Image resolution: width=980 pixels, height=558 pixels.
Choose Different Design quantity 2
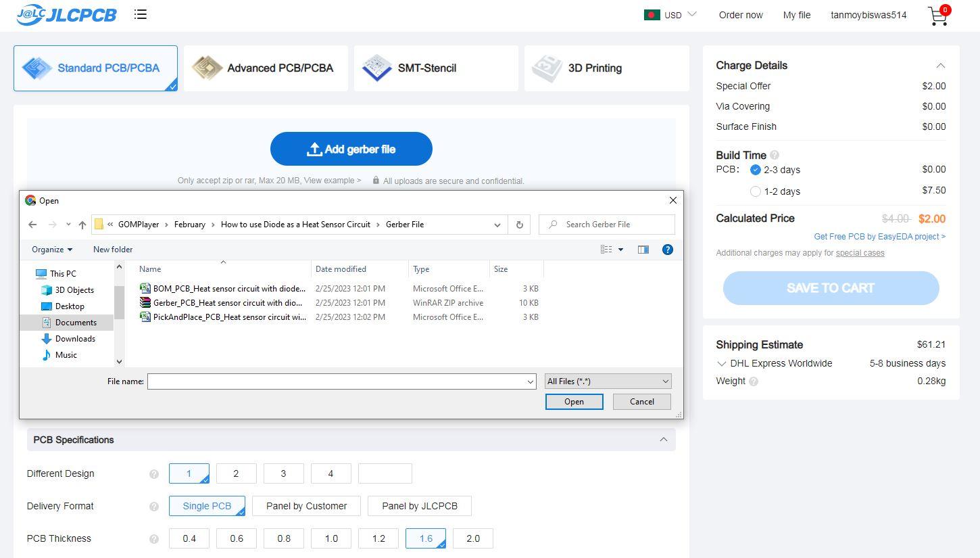[x=236, y=473]
